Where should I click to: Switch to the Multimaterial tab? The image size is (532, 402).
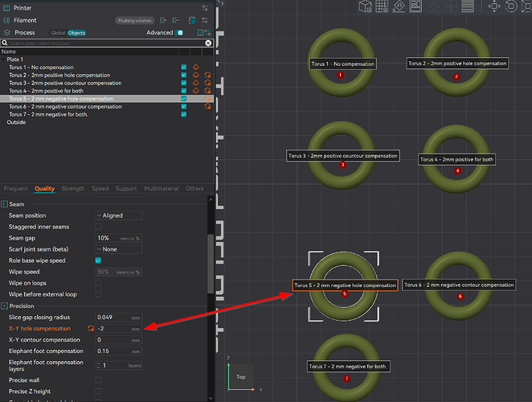point(162,188)
